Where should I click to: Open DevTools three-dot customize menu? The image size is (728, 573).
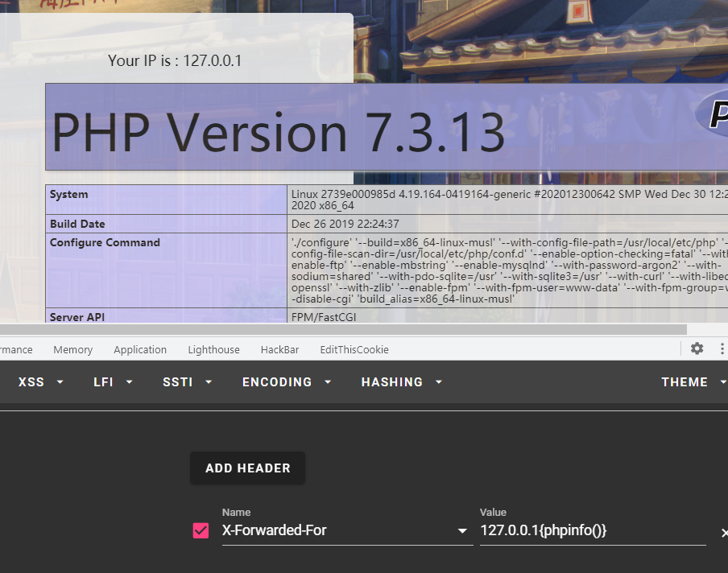pos(722,348)
